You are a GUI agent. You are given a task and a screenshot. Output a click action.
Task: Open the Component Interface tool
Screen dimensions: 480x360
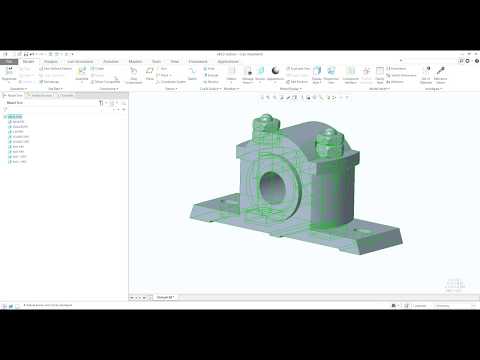point(350,74)
